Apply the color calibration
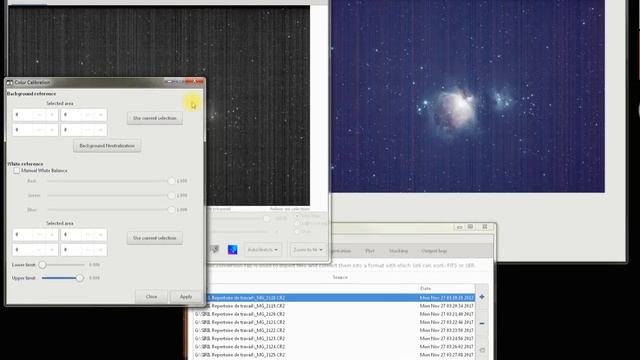 click(186, 297)
